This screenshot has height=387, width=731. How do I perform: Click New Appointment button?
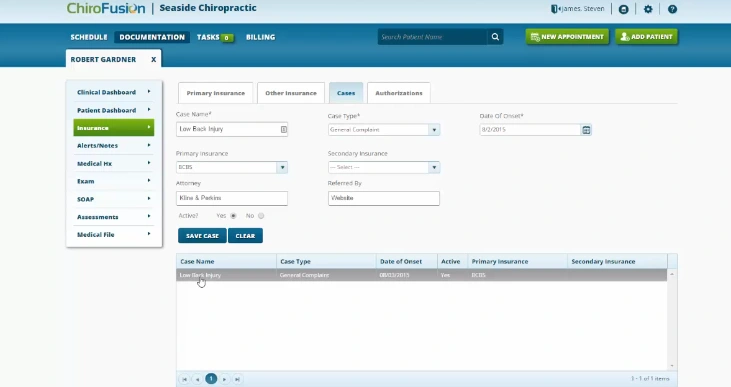(567, 37)
